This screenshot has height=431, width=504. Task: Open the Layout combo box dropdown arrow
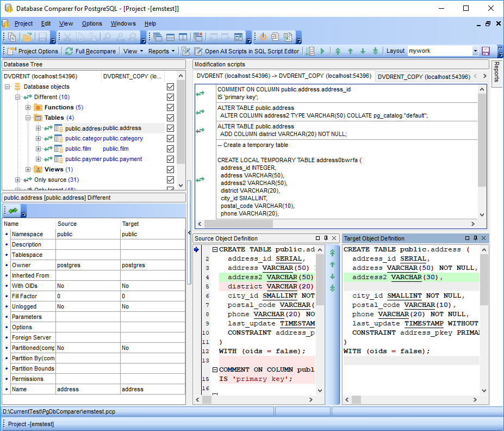[475, 51]
